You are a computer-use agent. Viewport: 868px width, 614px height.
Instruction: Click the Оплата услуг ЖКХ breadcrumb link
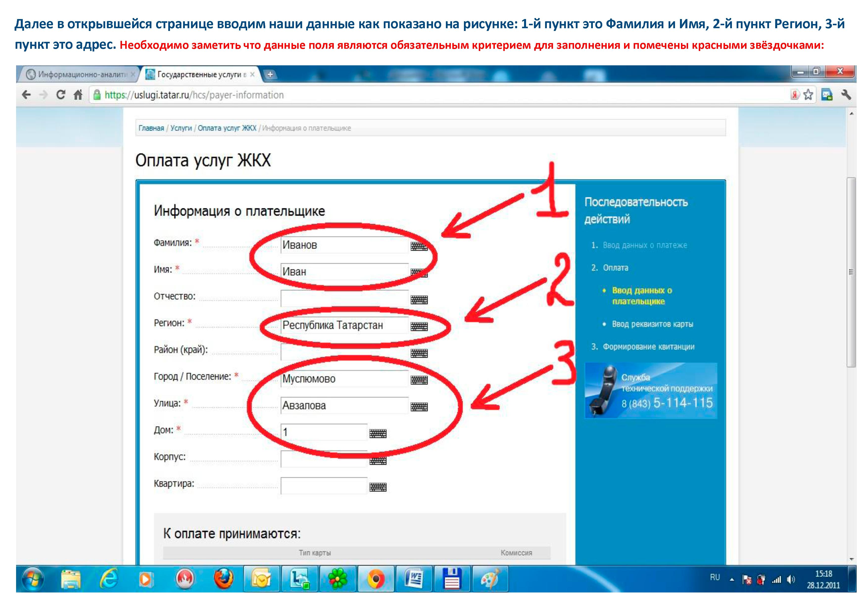pyautogui.click(x=227, y=128)
